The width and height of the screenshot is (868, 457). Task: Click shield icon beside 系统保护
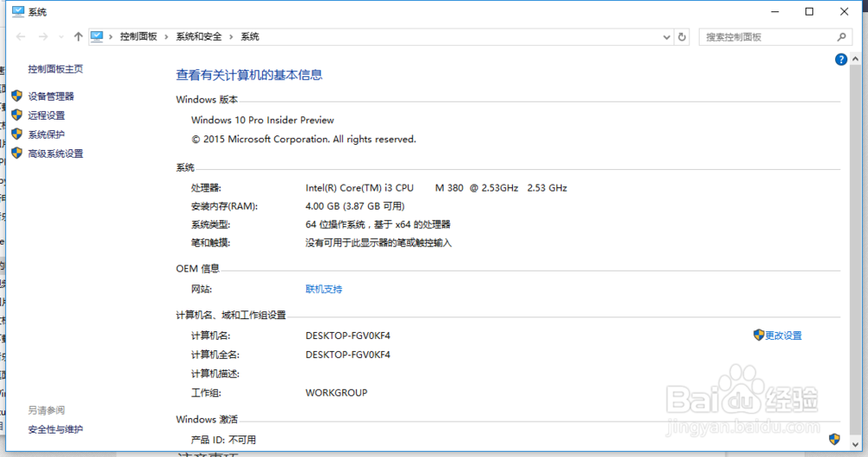[17, 134]
